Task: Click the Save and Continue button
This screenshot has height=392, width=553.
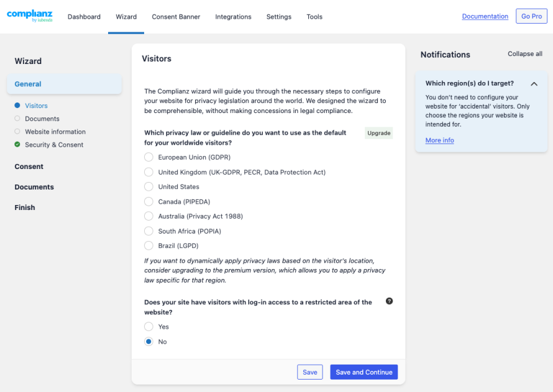Action: 363,371
